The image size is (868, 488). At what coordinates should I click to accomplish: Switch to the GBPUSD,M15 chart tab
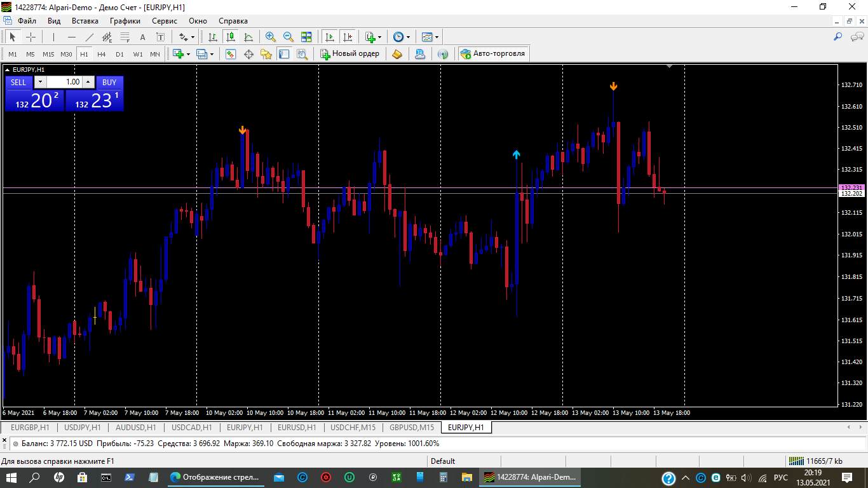(412, 428)
